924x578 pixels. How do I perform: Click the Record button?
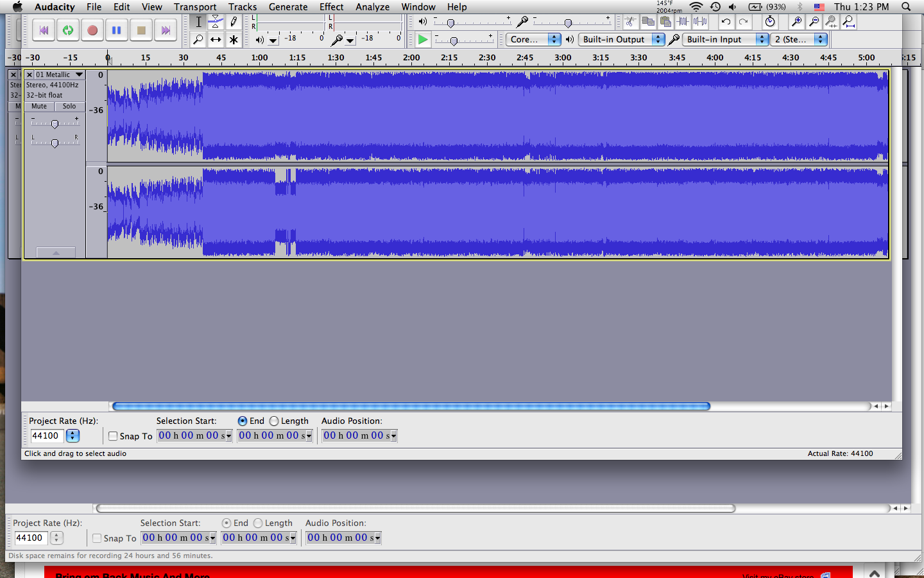pyautogui.click(x=92, y=30)
